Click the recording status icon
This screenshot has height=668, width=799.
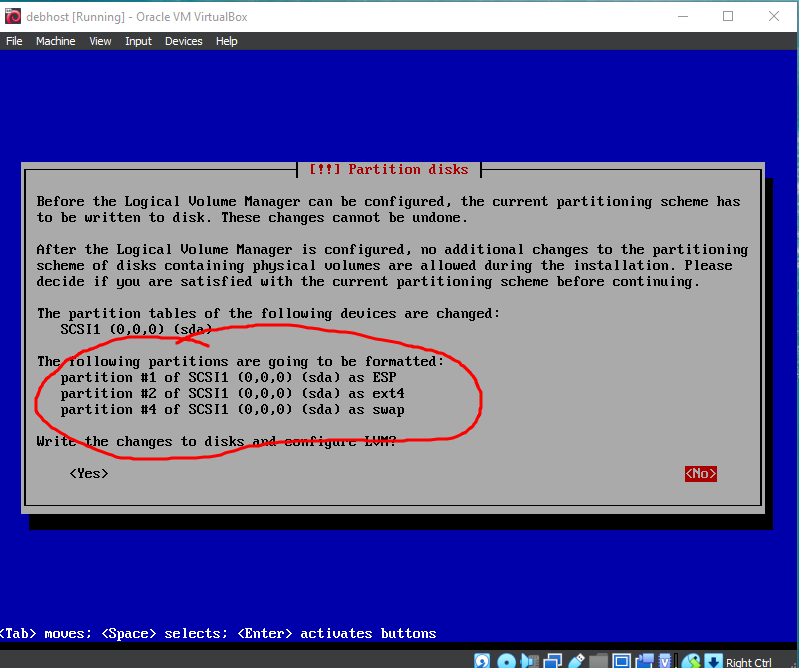pyautogui.click(x=644, y=661)
